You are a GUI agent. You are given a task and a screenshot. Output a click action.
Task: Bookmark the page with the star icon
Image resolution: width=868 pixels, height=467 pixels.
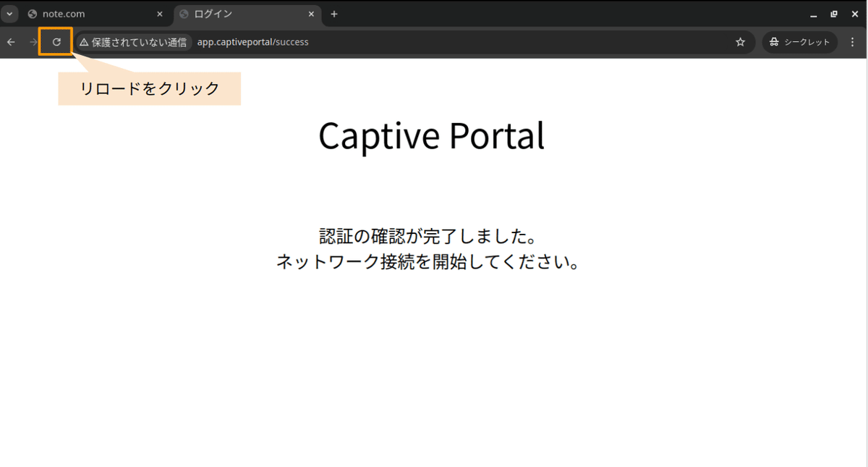740,42
